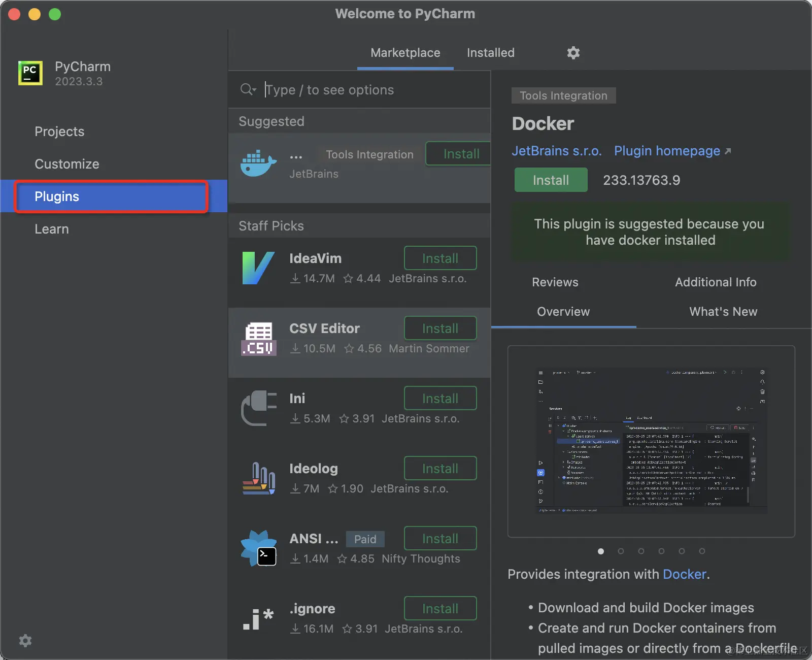Click the ANSI plugin download count icon
812x660 pixels.
295,559
